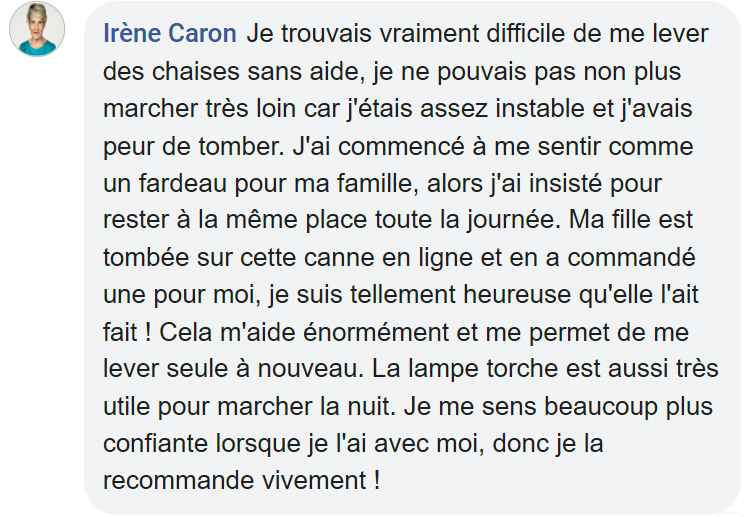755x517 pixels.
Task: Click the text "recommande vivement !"
Action: pos(242,481)
